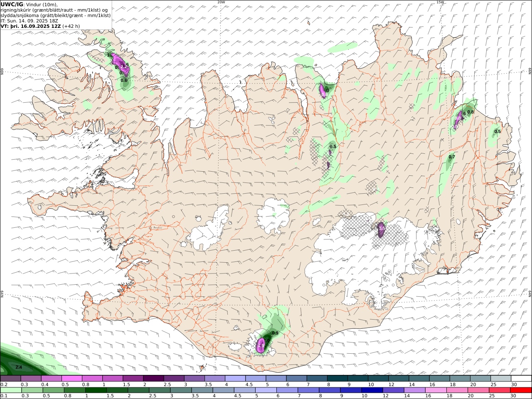Click the 20W longitude label
This screenshot has height=399, width=532.
point(221,2)
